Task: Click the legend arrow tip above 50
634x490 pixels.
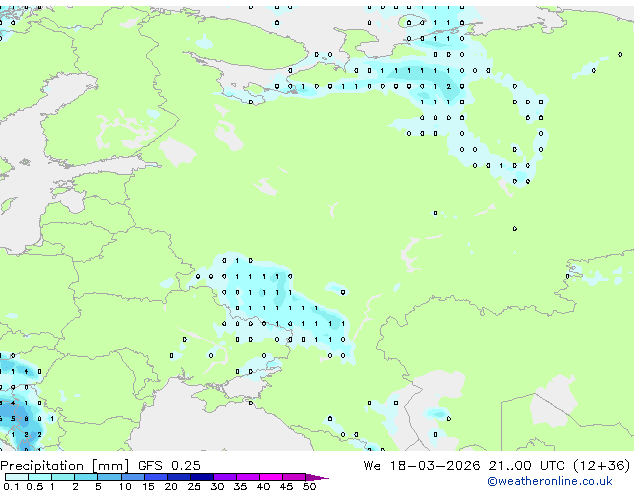Action: click(x=317, y=477)
